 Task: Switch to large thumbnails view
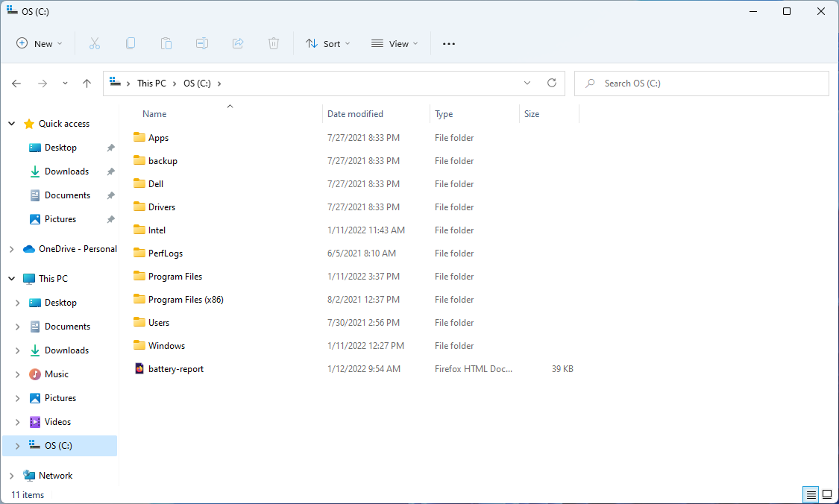pyautogui.click(x=827, y=494)
